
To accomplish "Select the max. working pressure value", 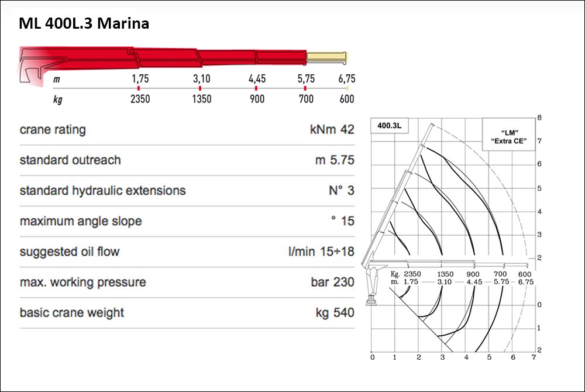I will click(x=332, y=283).
